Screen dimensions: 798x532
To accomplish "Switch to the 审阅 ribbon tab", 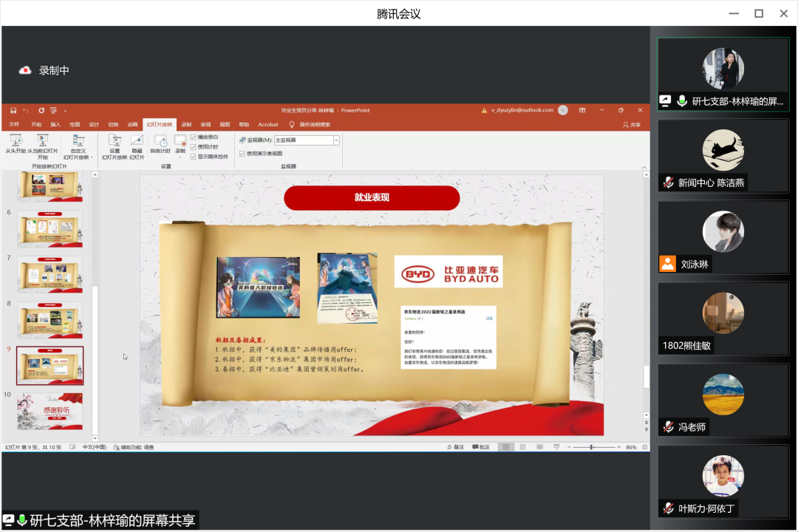I will point(205,125).
